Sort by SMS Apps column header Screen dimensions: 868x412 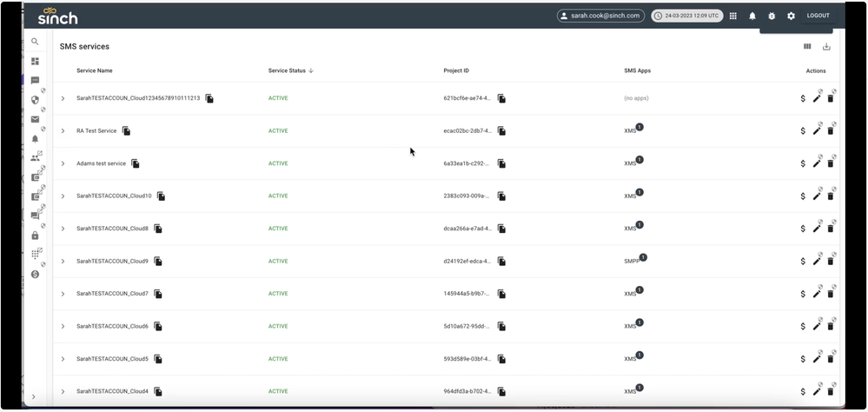coord(637,71)
